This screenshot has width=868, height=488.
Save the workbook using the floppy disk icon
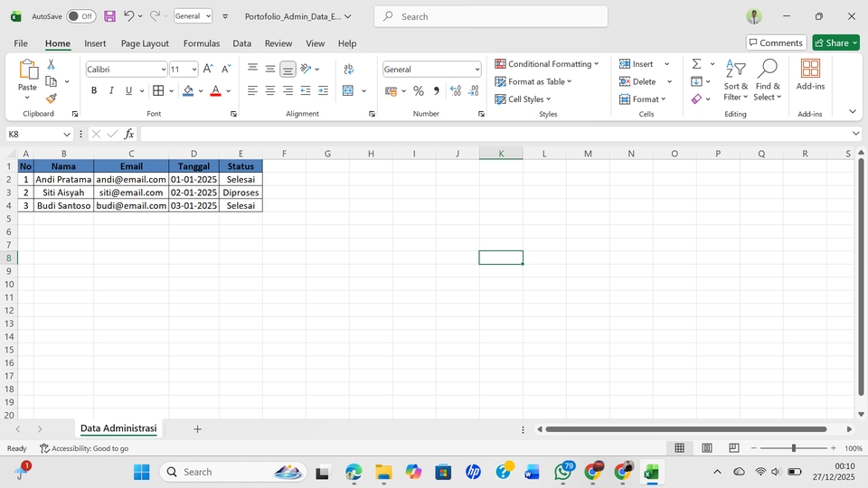click(109, 16)
